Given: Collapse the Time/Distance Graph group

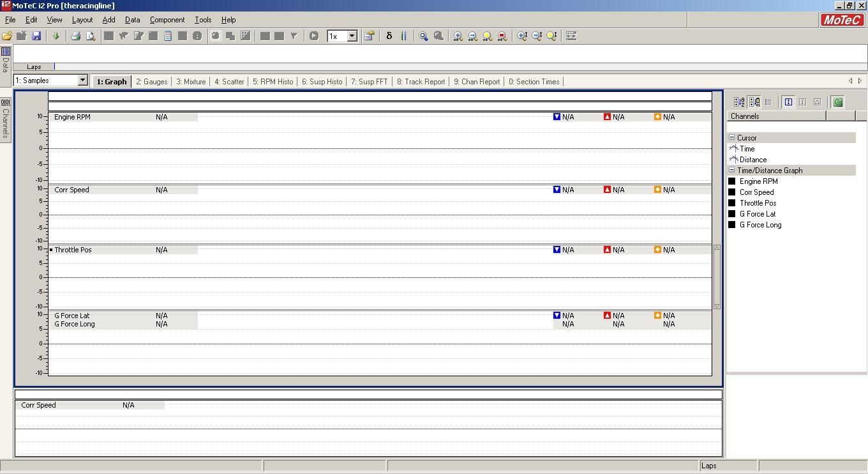Looking at the screenshot, I should point(732,171).
